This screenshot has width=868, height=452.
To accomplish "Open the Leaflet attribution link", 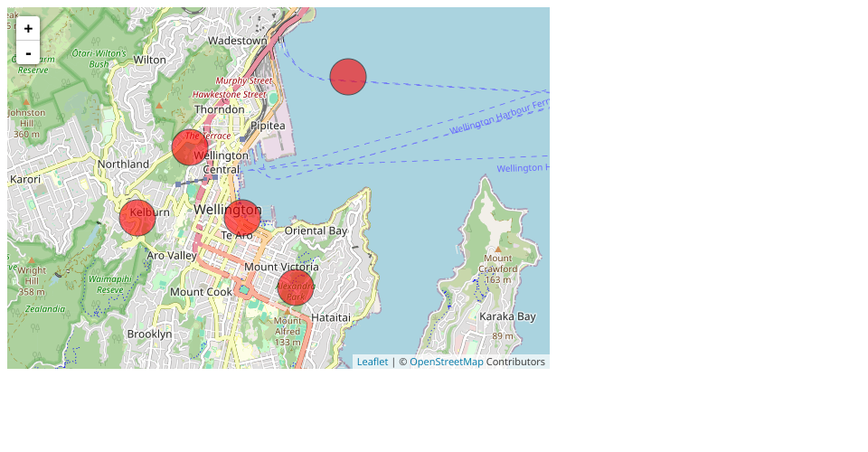I will 372,362.
